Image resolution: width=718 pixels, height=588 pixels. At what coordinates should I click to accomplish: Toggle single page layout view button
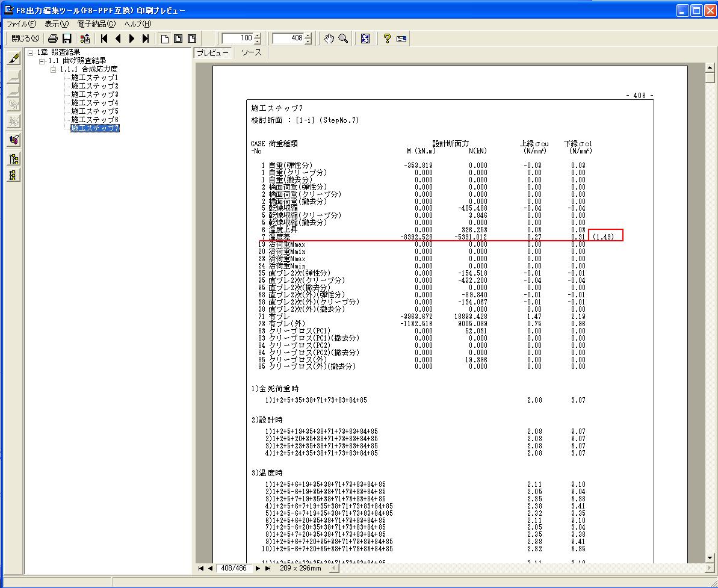tap(164, 39)
